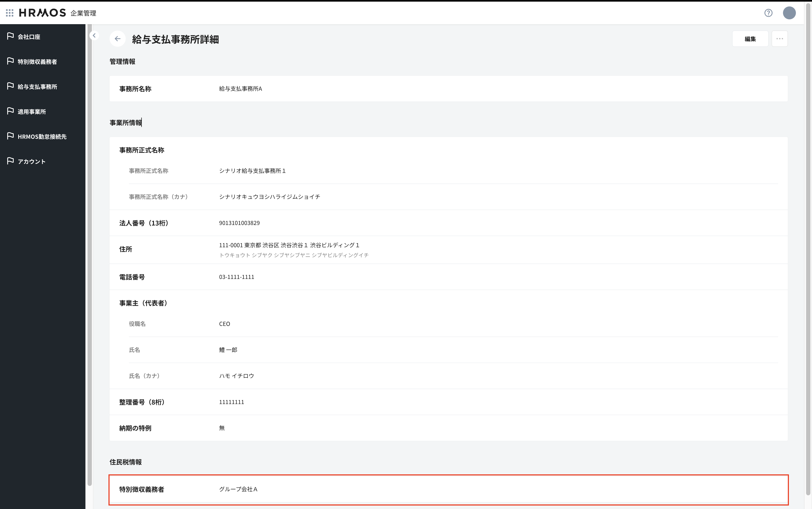
Task: Click the 法人番号 value 9013101003829
Action: pos(239,223)
